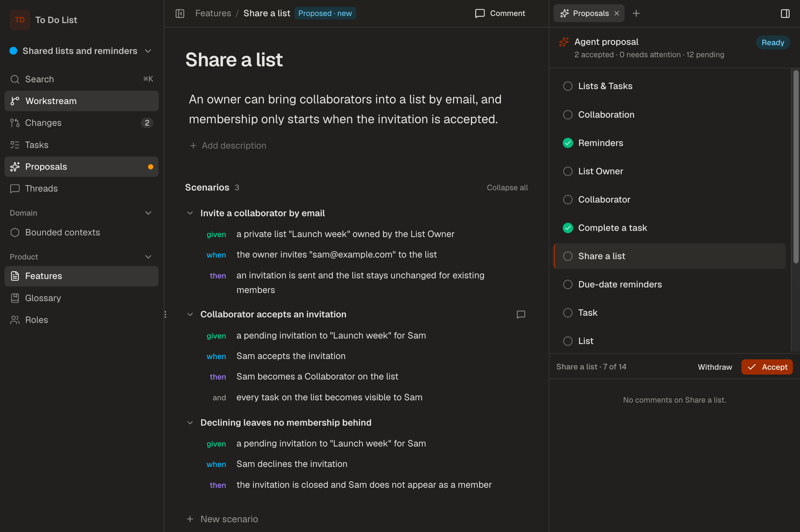800x532 pixels.
Task: Click the comment icon beside Collaborator accepts scenario
Action: (520, 314)
